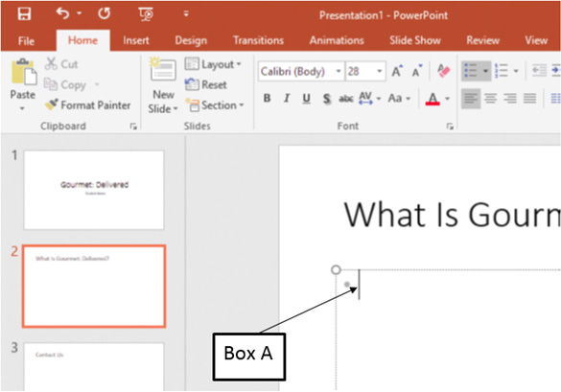This screenshot has height=392, width=561.
Task: Align text right
Action: tap(510, 98)
